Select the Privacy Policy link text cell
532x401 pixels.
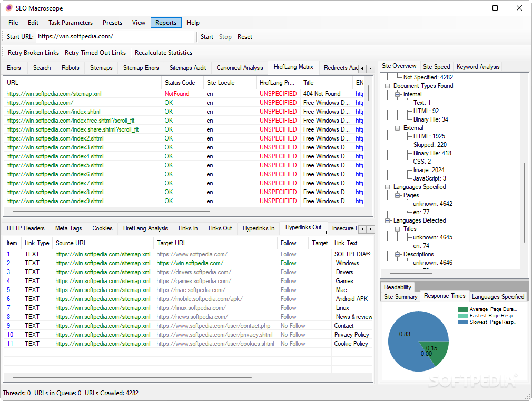click(351, 335)
